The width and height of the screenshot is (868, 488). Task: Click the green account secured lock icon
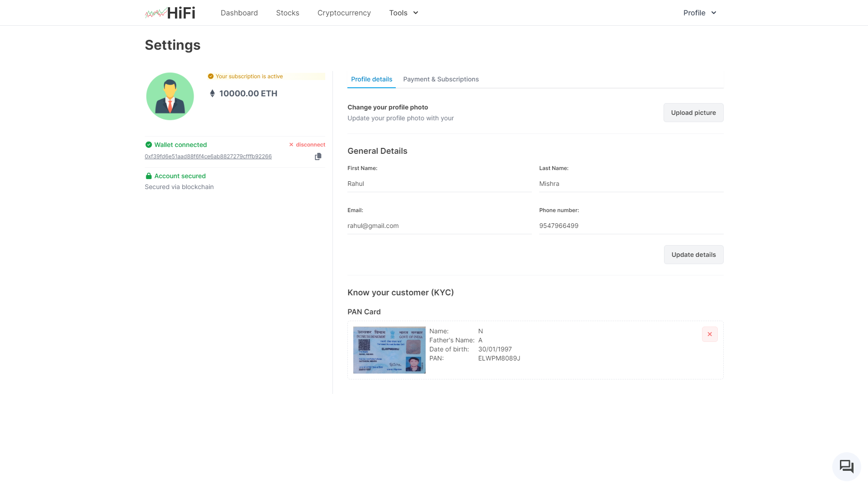(x=148, y=176)
